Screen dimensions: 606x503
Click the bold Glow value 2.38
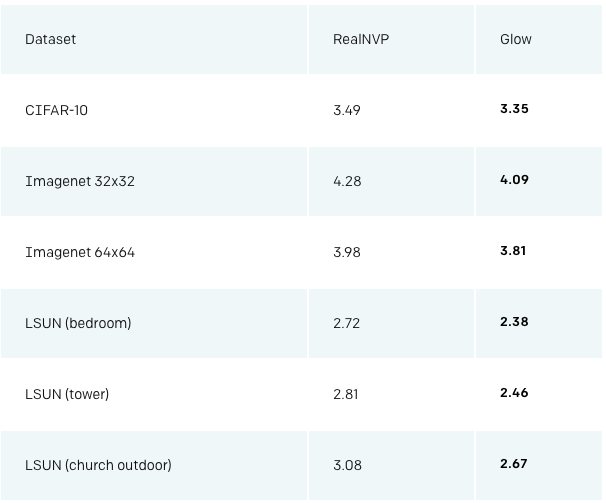[514, 322]
